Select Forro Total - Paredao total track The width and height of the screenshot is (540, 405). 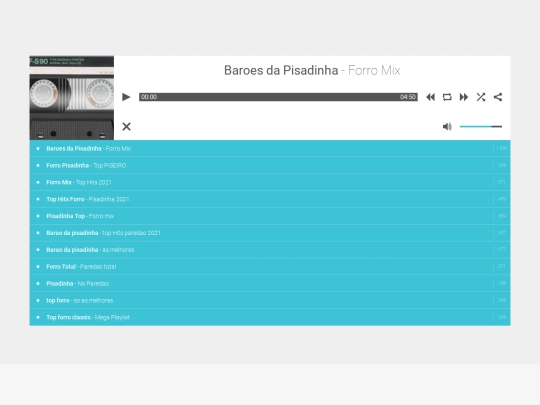270,267
